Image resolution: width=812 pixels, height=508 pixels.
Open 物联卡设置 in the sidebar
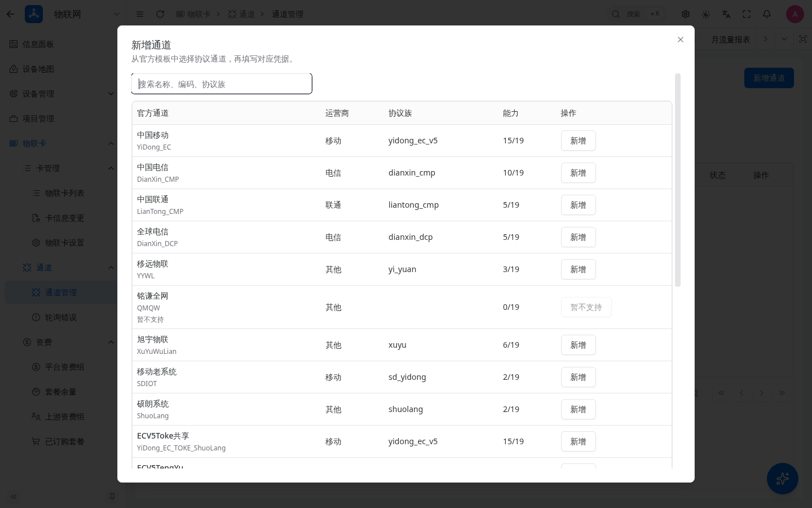[x=63, y=243]
